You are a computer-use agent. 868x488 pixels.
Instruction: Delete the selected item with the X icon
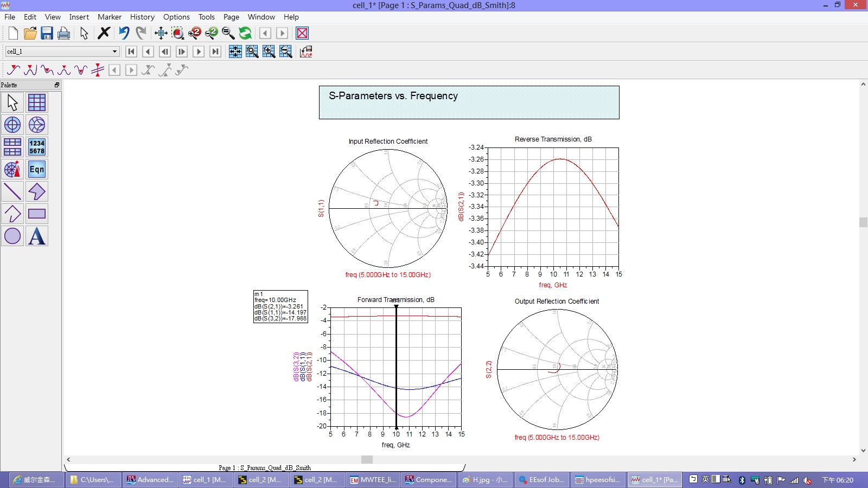(x=104, y=33)
